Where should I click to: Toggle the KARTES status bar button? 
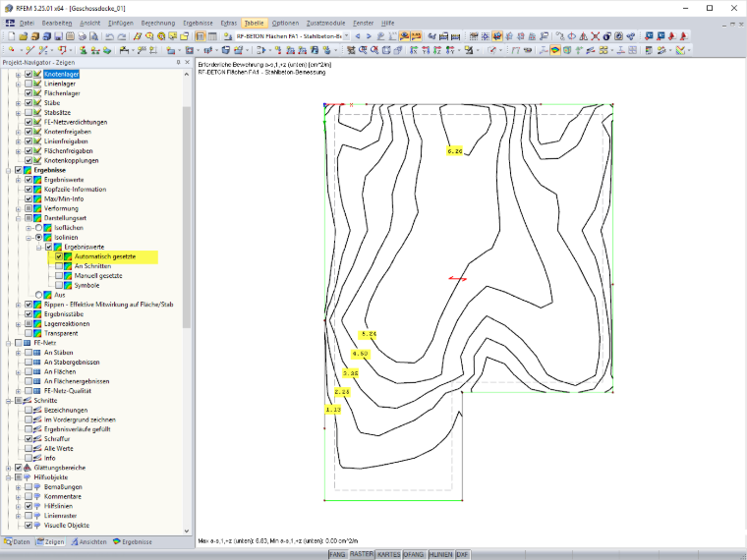pos(389,555)
